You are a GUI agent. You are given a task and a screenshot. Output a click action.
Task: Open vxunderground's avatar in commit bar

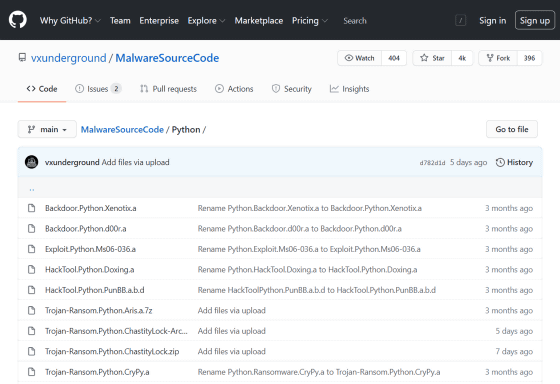(32, 162)
